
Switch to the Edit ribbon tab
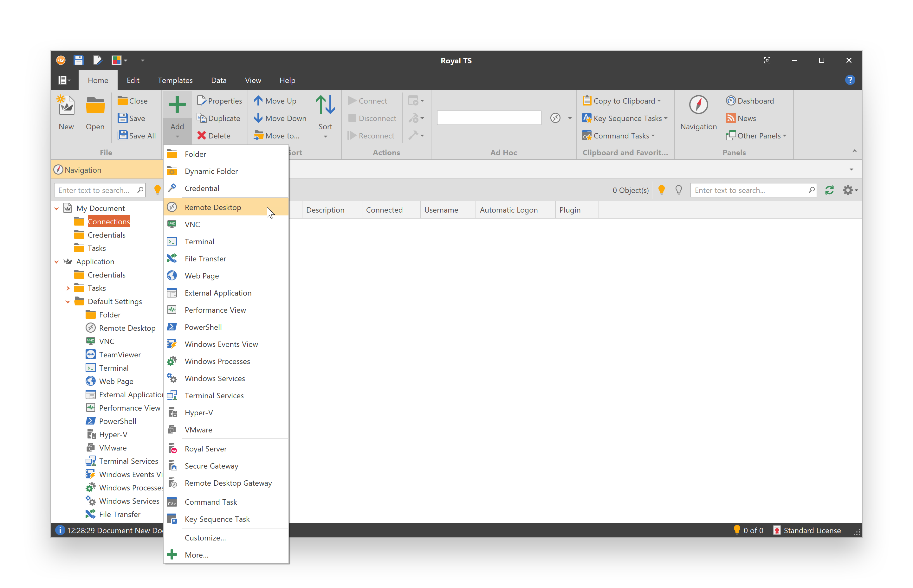coord(133,80)
